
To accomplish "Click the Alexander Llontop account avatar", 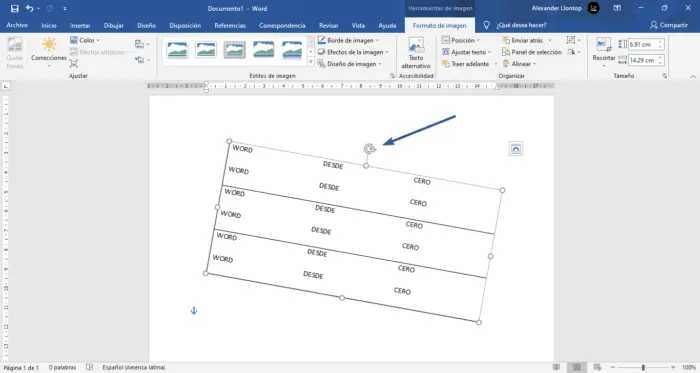I will [x=593, y=8].
